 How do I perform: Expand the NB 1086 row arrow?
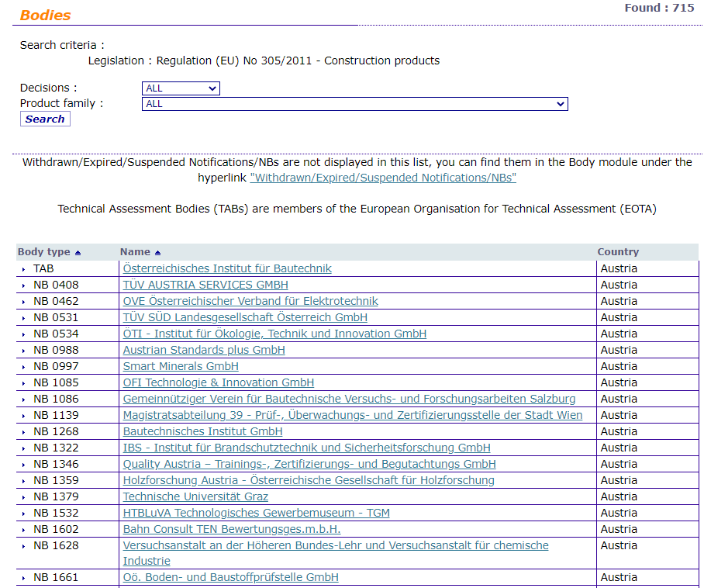(x=24, y=399)
